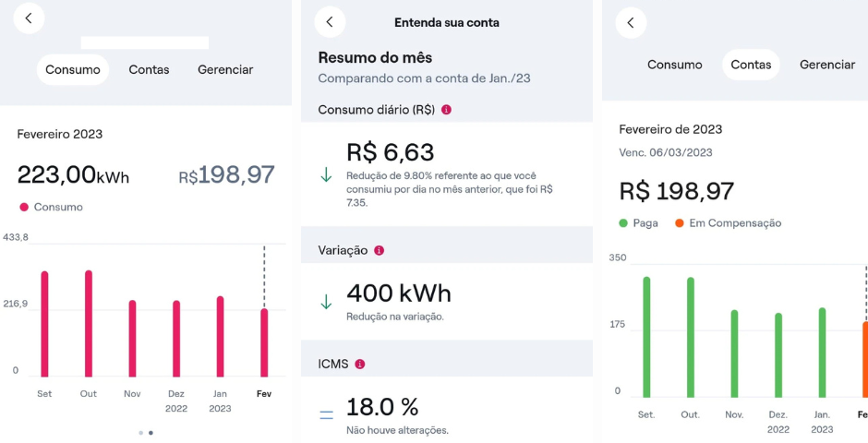Go back from the Consumo screen
Screen dimensions: 868x443
point(29,18)
